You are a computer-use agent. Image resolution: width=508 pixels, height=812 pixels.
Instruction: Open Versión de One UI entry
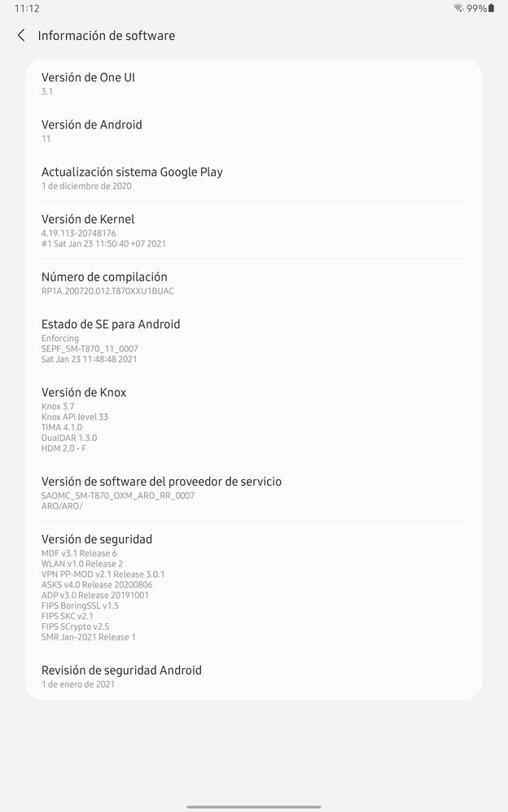pos(253,83)
